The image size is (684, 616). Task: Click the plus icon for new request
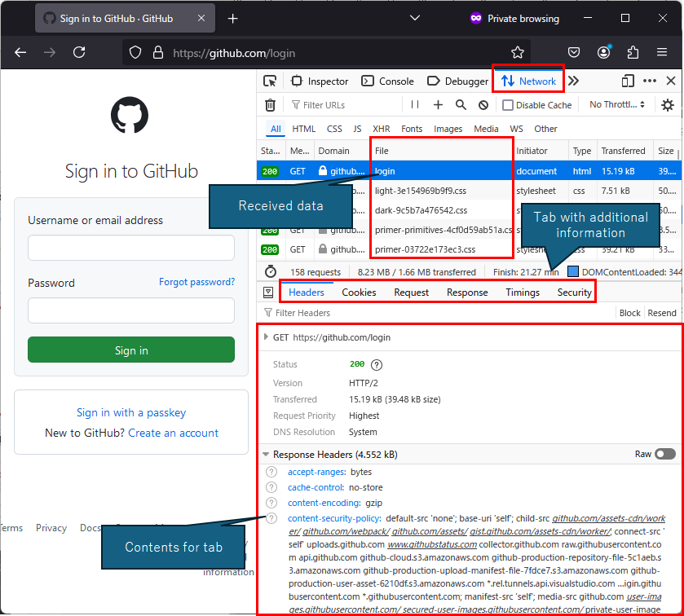[438, 104]
